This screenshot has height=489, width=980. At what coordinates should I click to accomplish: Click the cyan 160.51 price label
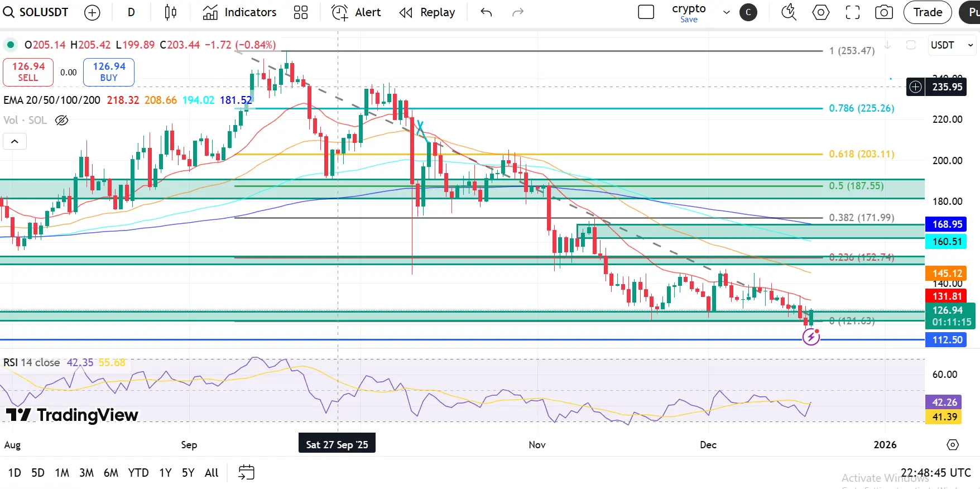(x=947, y=242)
